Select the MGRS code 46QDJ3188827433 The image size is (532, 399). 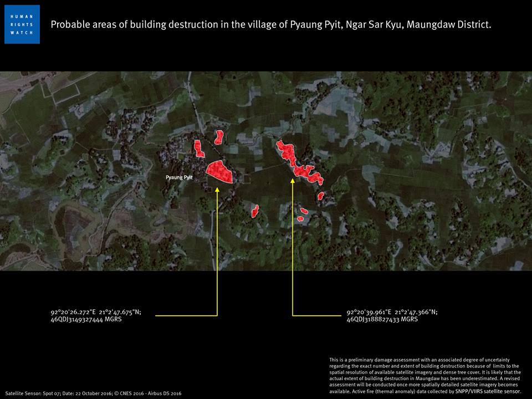click(x=382, y=319)
